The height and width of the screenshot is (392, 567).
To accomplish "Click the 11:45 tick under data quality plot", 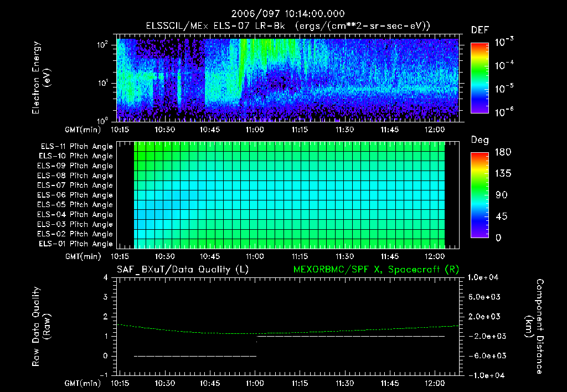I will tap(390, 383).
